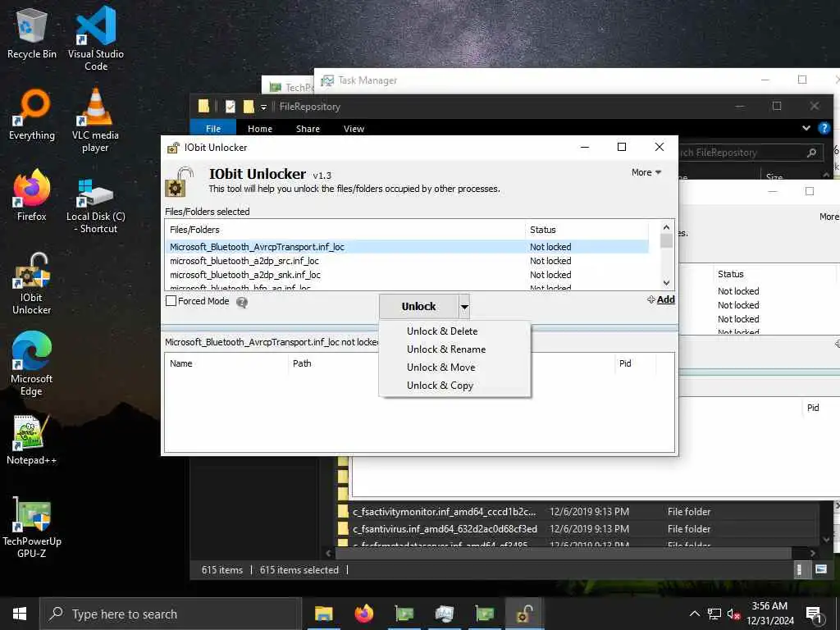
Task: Click the Task Manager window title
Action: point(367,80)
